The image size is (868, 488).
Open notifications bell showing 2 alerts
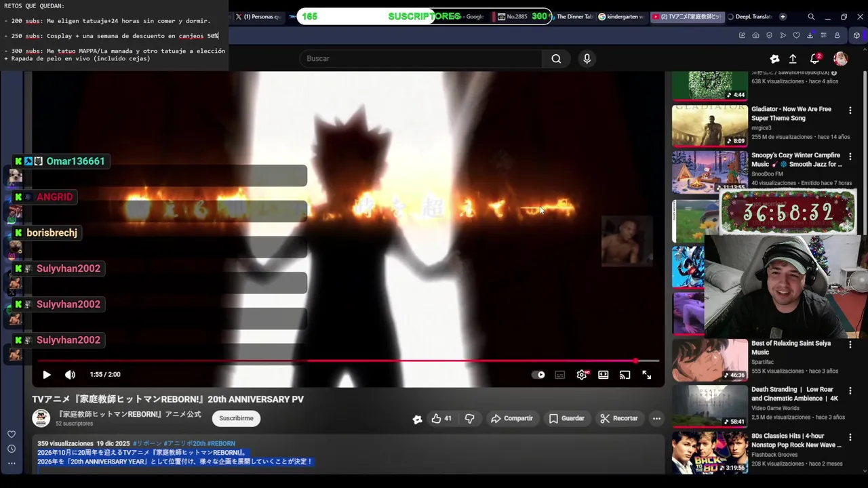tap(816, 59)
